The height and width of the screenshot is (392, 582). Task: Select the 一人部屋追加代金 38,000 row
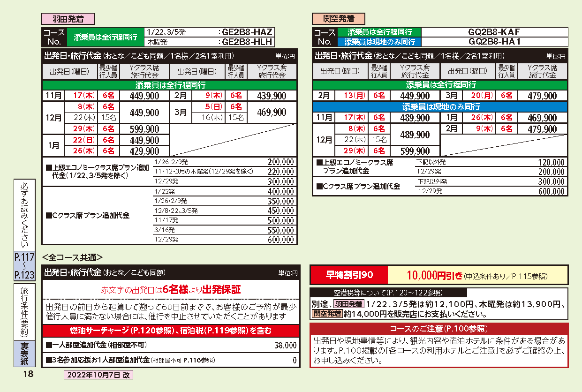point(171,345)
